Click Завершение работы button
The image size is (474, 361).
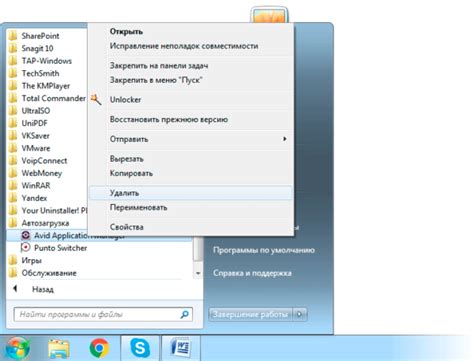click(250, 314)
